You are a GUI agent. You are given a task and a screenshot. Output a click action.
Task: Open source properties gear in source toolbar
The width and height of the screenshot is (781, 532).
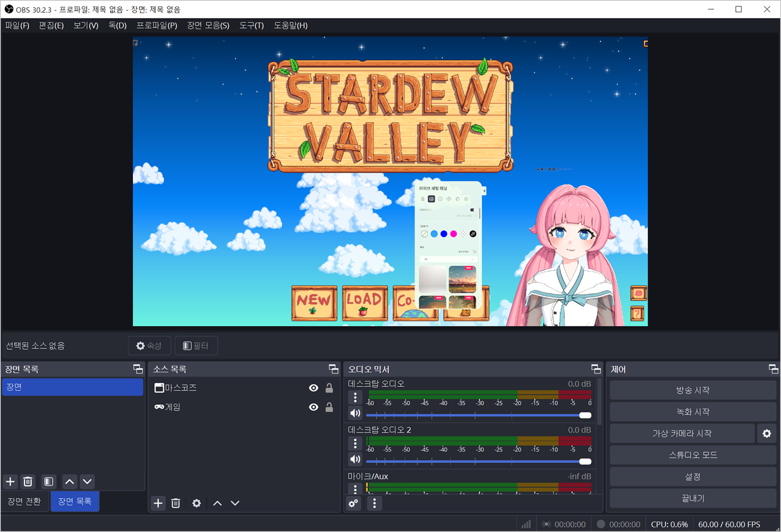click(x=197, y=503)
